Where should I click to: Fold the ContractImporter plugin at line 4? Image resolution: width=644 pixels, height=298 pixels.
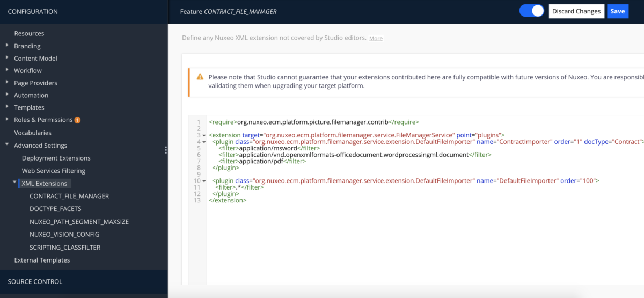click(204, 142)
